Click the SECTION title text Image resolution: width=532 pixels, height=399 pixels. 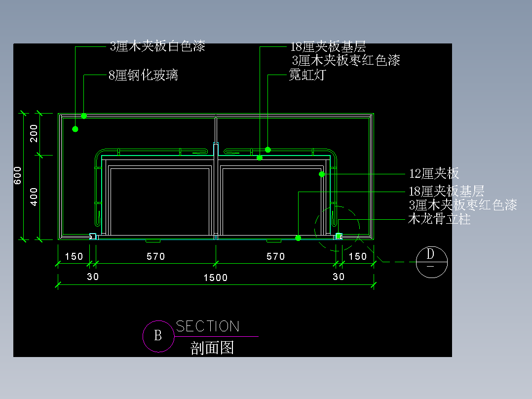[208, 326]
